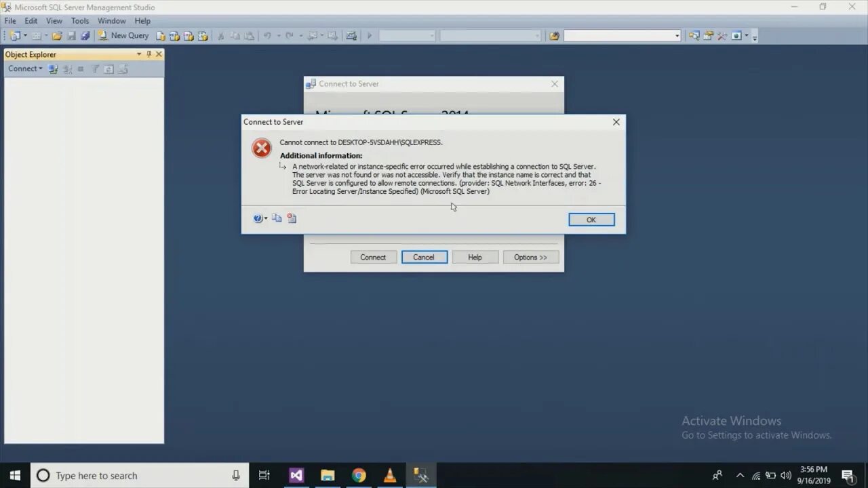Click the Start debugging play icon

pyautogui.click(x=370, y=35)
